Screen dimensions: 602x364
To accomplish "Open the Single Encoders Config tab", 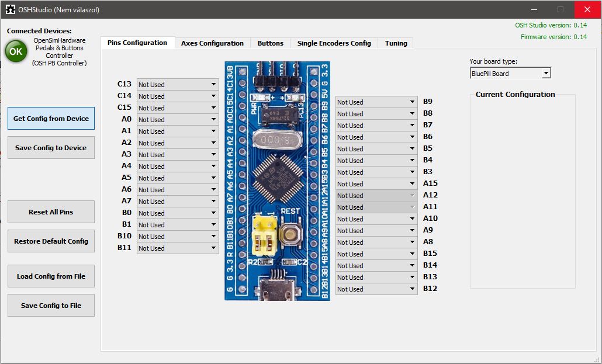I will coord(334,43).
